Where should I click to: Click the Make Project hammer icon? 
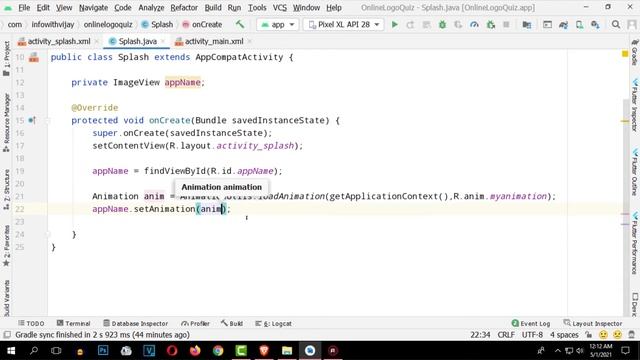point(240,24)
